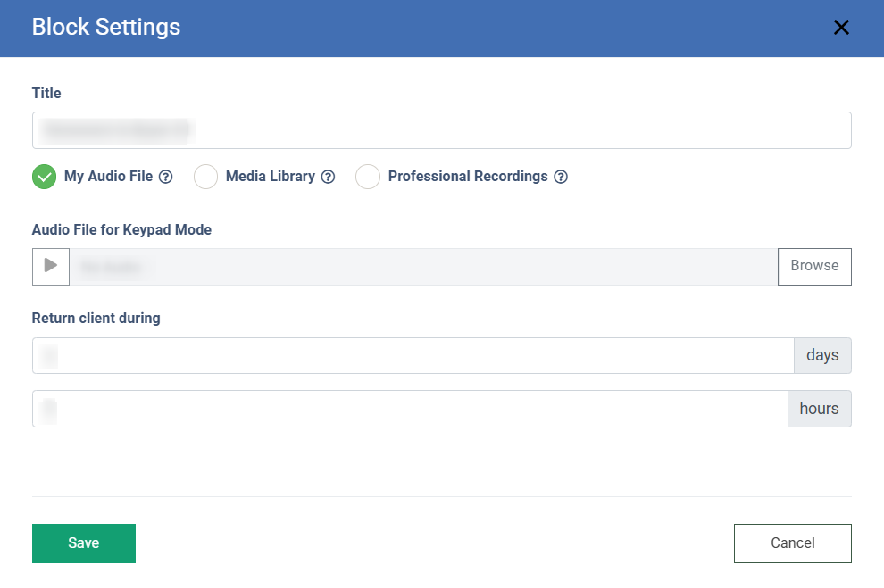Play the keypad mode audio file
Screen dimensions: 884x588
[x=51, y=266]
